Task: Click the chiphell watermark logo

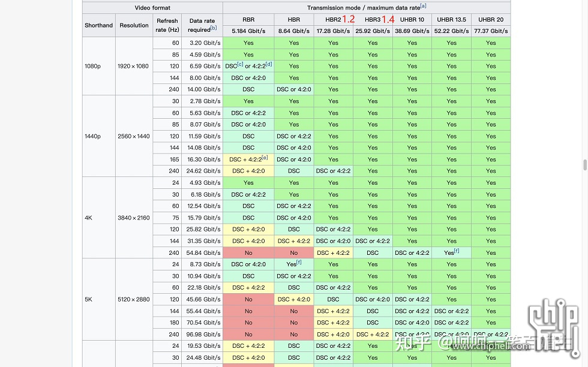Action: point(553,326)
